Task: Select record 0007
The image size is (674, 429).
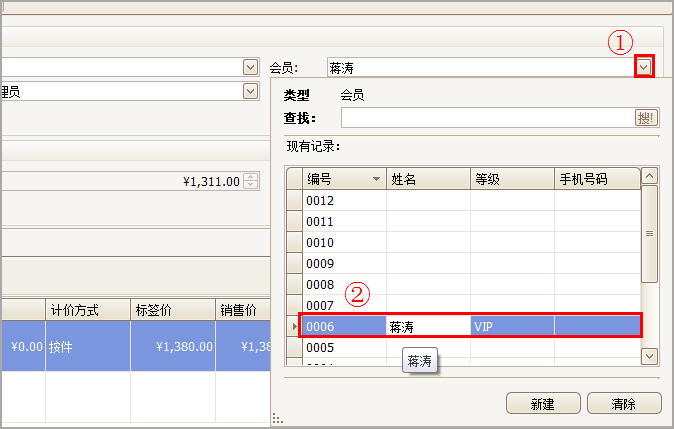Action: coord(472,305)
